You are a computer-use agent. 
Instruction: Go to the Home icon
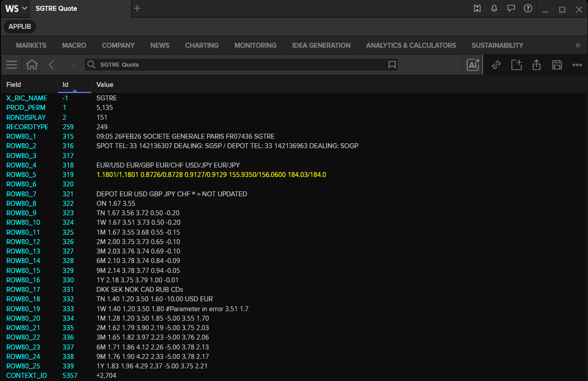(32, 65)
